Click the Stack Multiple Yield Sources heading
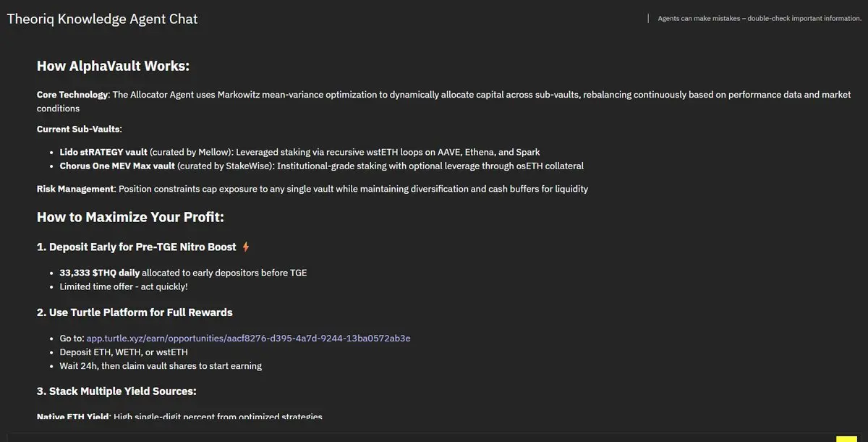This screenshot has width=868, height=442. 116,391
